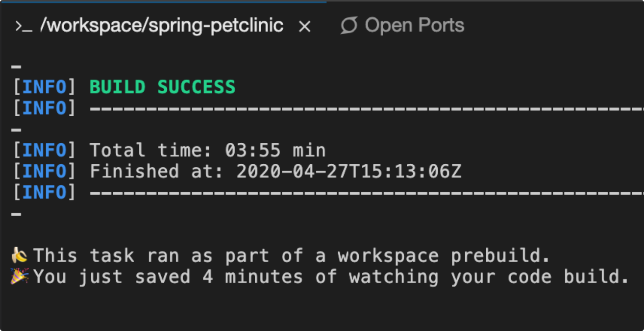The width and height of the screenshot is (644, 331).
Task: Select the workspace prebuild message text
Action: click(x=288, y=255)
